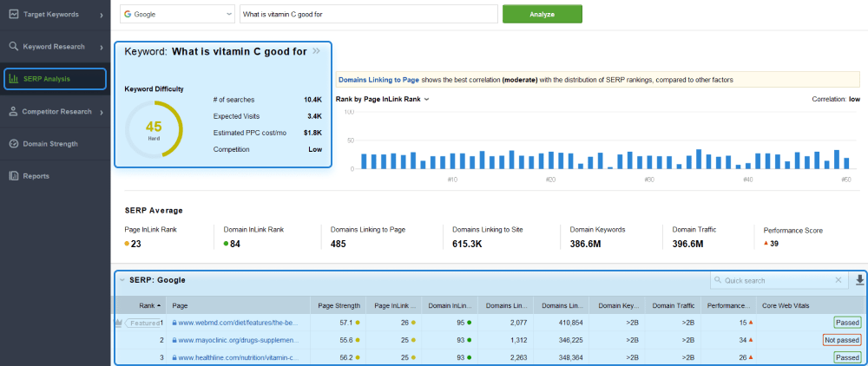Viewport: 868px width, 366px height.
Task: Click the lock icon beside healthline.com
Action: [x=175, y=357]
